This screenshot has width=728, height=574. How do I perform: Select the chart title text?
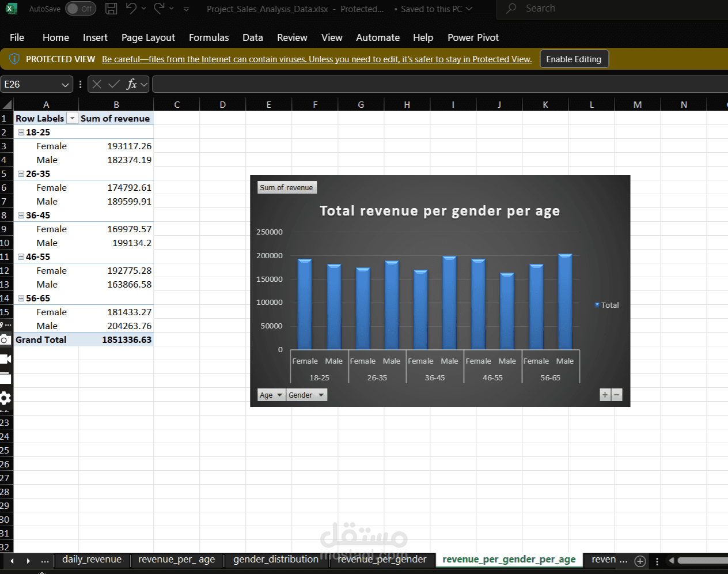(439, 211)
